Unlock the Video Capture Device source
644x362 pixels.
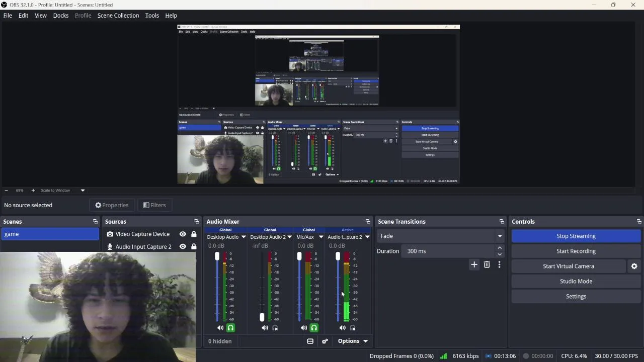coord(194,234)
